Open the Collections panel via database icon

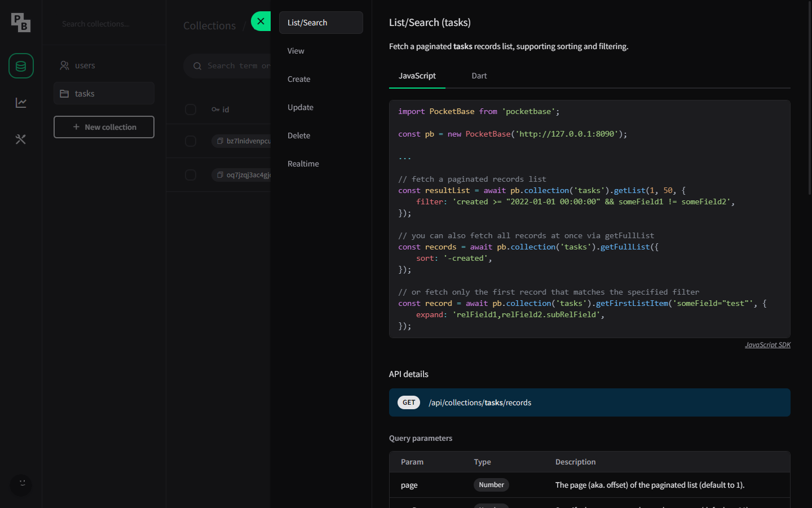[20, 65]
